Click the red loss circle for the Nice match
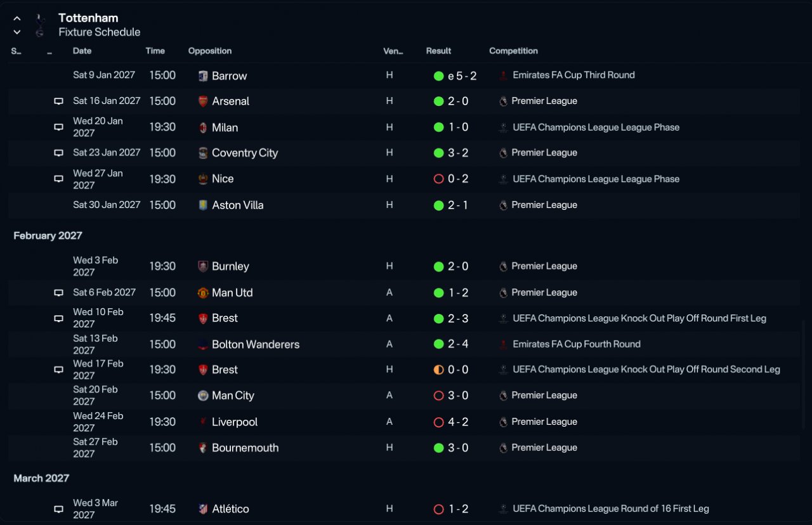The width and height of the screenshot is (812, 525). [x=438, y=179]
